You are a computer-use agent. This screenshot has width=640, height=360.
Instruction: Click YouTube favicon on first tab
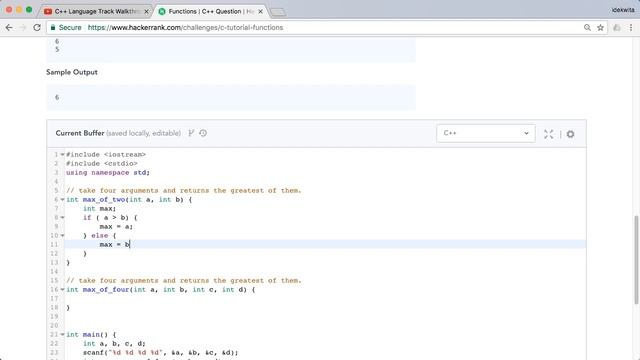[x=48, y=11]
